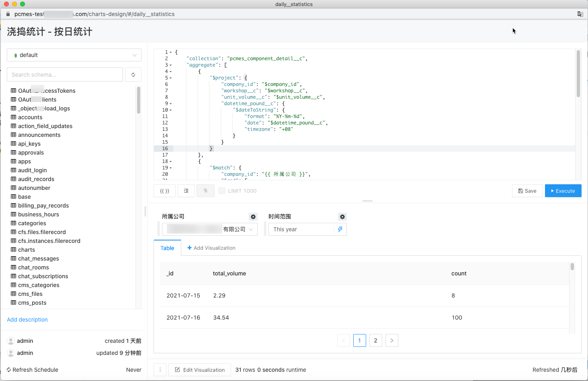588x381 pixels.
Task: Save the query
Action: coord(527,191)
